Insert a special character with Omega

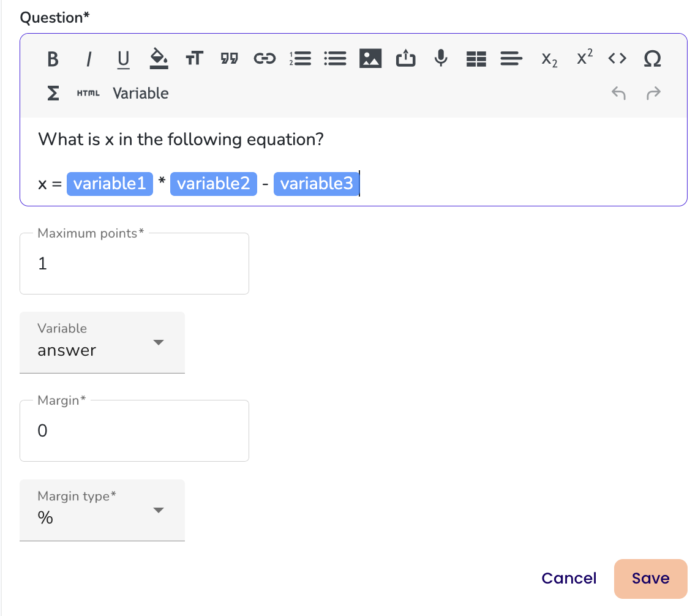pyautogui.click(x=653, y=58)
